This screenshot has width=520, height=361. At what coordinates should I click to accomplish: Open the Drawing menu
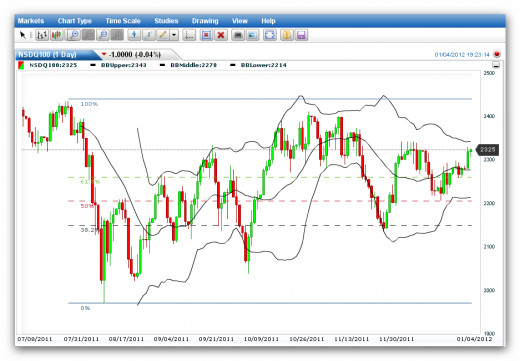pos(205,21)
